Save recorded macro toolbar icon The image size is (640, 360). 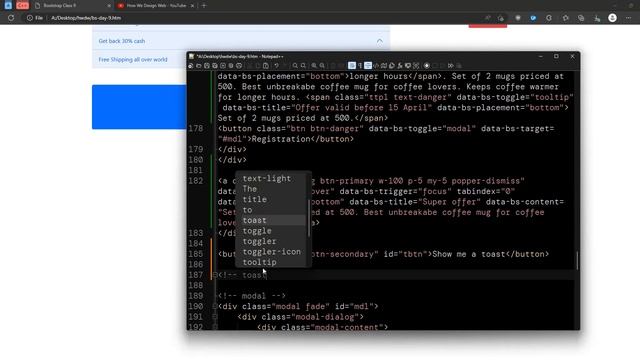tap(458, 66)
